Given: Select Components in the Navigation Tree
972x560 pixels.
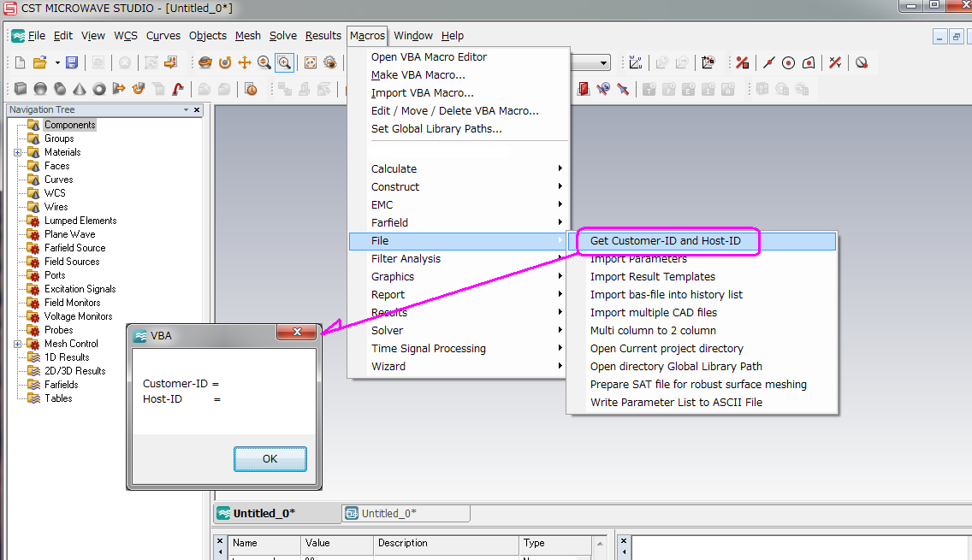Looking at the screenshot, I should pyautogui.click(x=69, y=125).
